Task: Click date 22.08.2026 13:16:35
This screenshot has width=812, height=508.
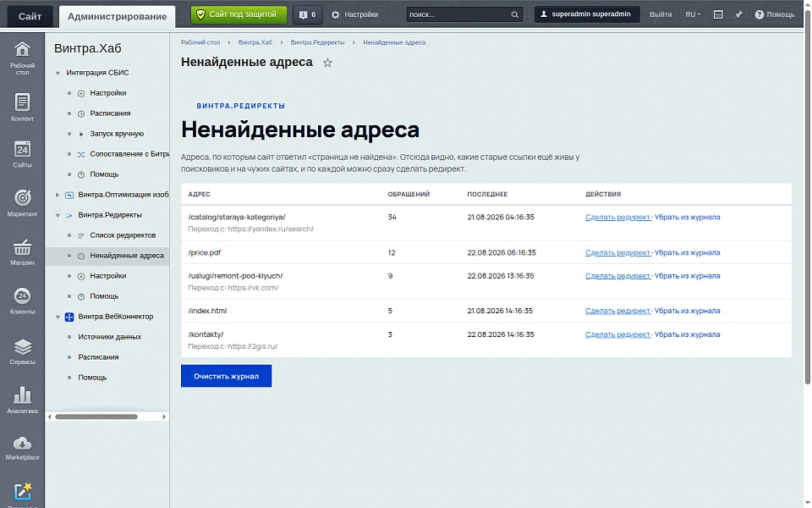Action: pos(500,276)
